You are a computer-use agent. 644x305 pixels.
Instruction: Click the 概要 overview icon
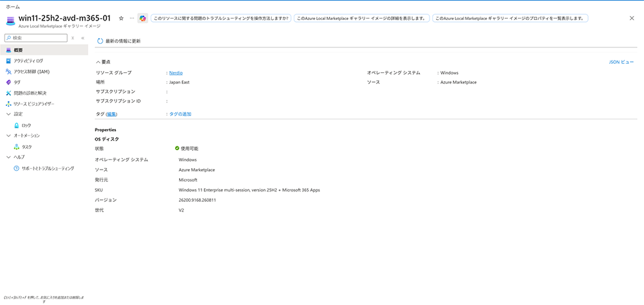tap(8, 50)
